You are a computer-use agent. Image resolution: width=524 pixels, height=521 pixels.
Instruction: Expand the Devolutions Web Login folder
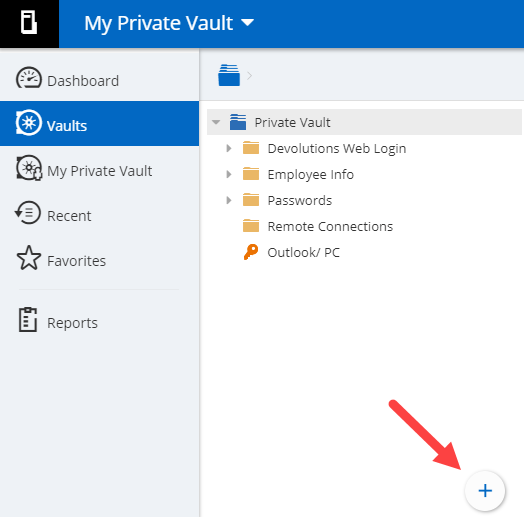point(229,148)
